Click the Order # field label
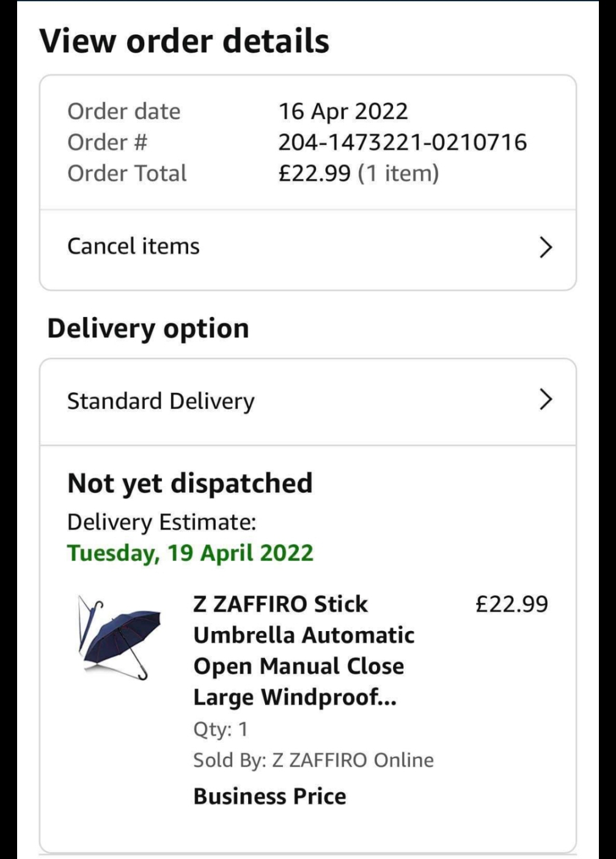 coord(108,142)
